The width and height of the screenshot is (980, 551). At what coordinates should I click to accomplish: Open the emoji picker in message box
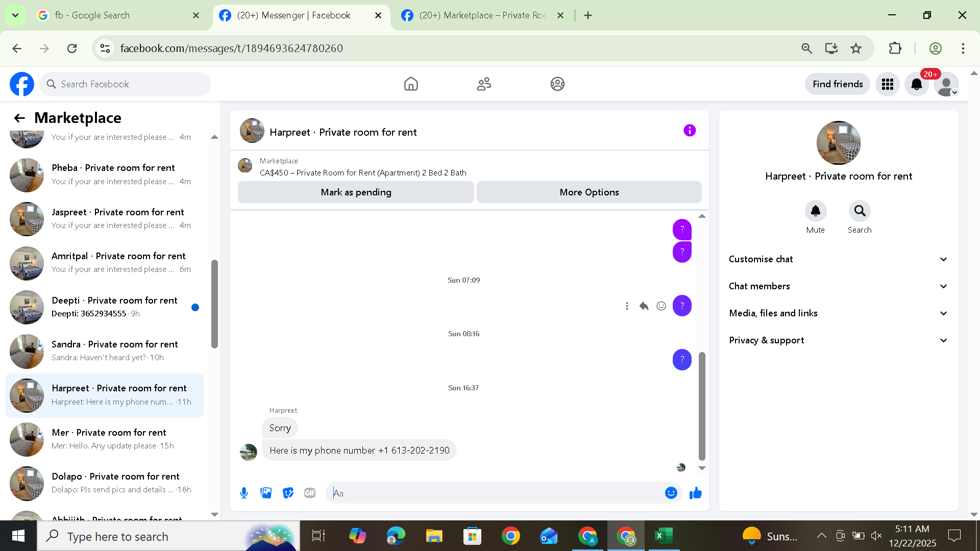click(671, 493)
